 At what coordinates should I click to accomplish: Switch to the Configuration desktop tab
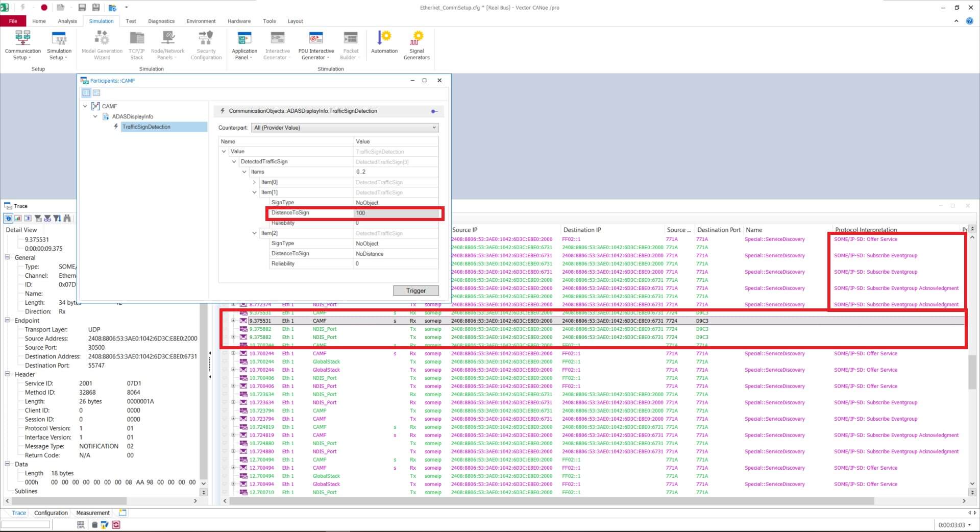click(51, 513)
